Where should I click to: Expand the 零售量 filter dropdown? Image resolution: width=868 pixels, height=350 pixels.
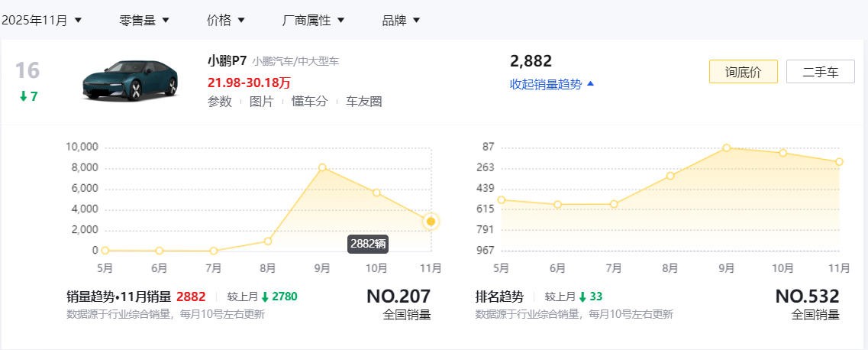coord(144,20)
